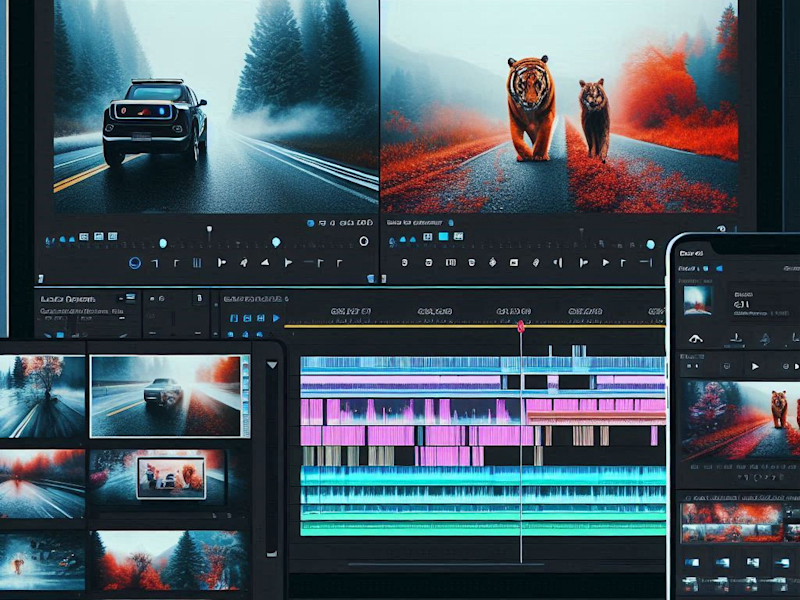Click the horizontal line with end bar icon in tiger viewer
The width and height of the screenshot is (800, 600).
tap(646, 263)
